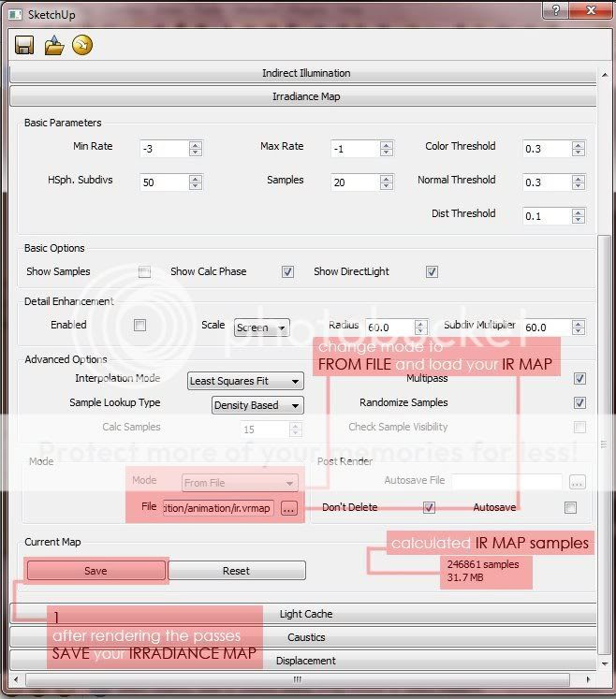Toggle the Don't Delete checkbox
Screen dimensions: 616x699
429,507
